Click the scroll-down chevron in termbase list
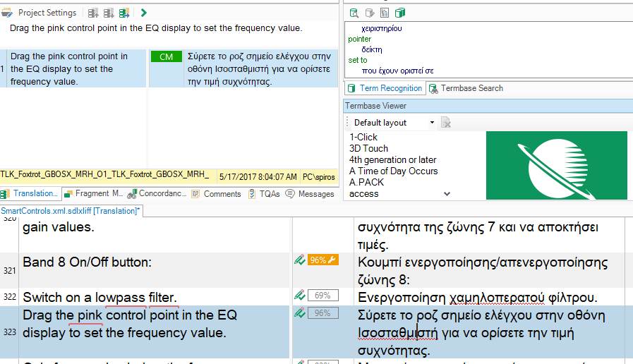 (x=447, y=194)
